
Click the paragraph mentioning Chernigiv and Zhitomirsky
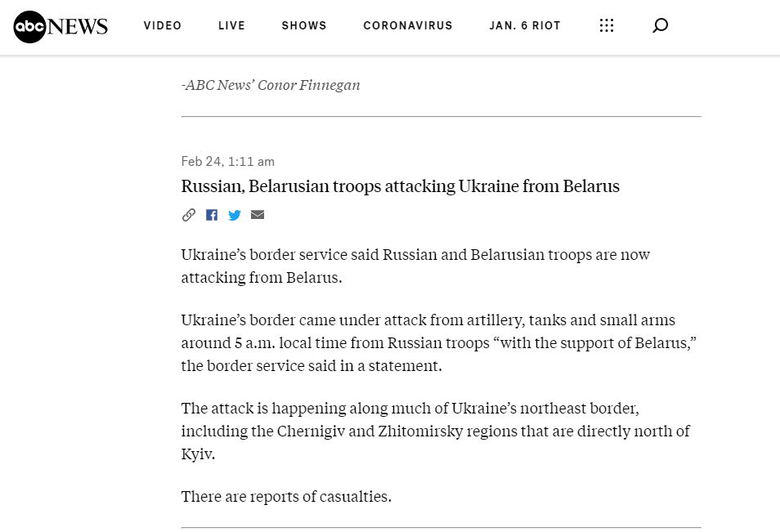[435, 431]
